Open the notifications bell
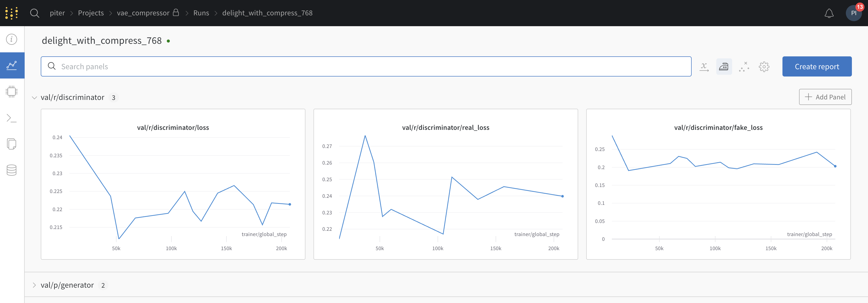 coord(829,13)
